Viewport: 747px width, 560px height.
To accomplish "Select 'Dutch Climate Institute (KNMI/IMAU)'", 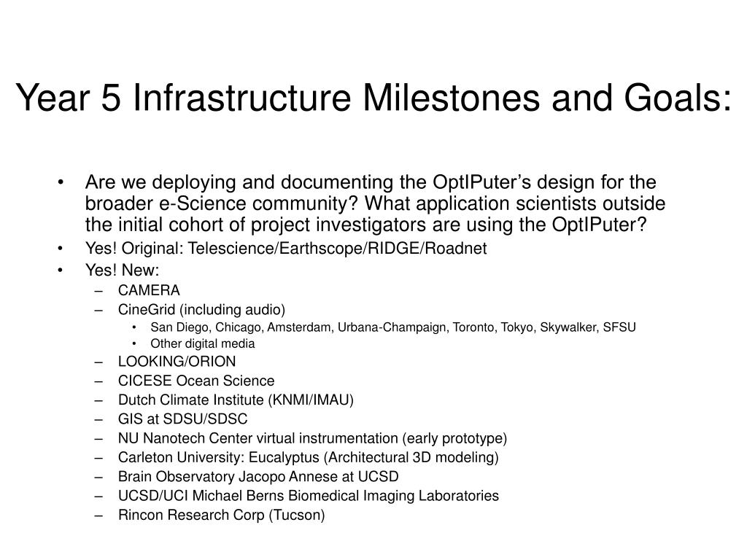I will point(236,400).
